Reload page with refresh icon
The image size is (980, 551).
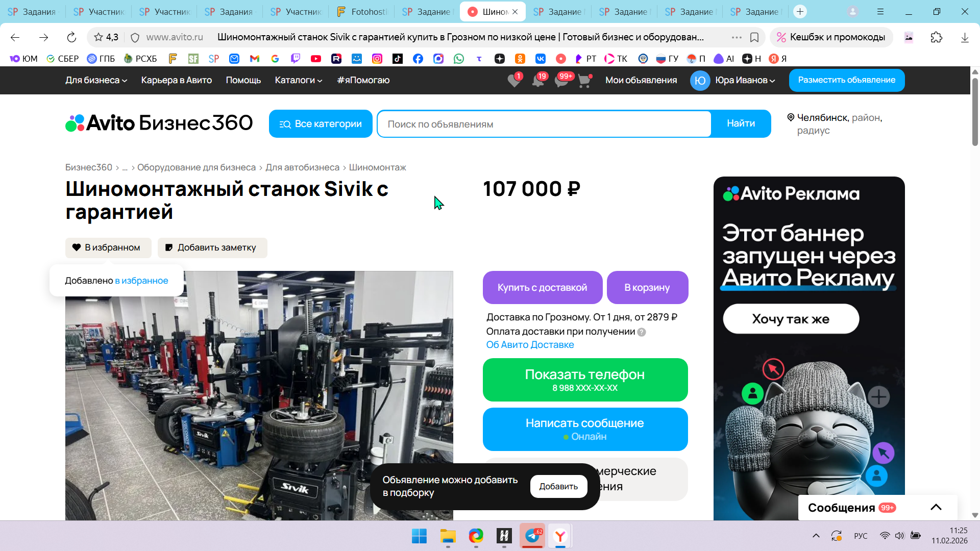(x=71, y=37)
